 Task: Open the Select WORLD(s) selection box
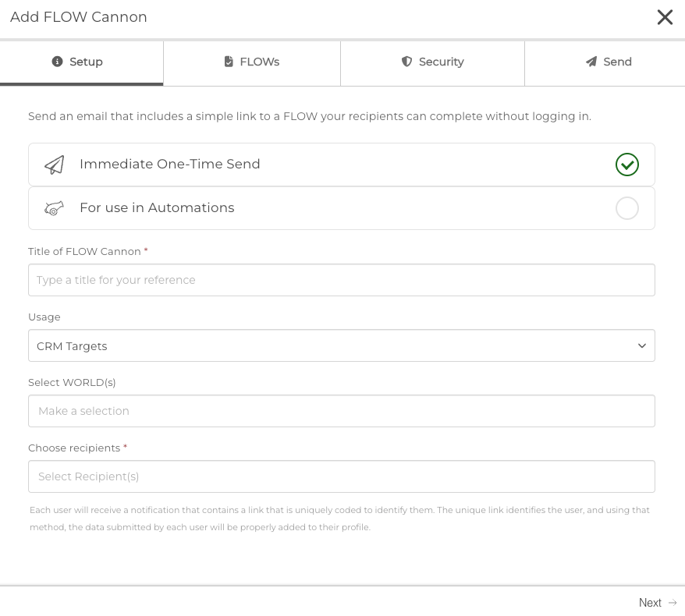pos(341,411)
